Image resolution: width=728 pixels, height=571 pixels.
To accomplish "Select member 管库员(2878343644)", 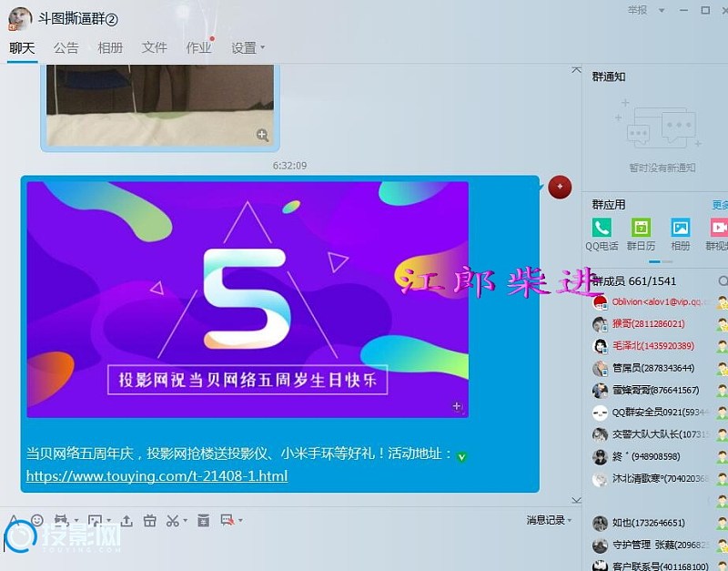I will (x=655, y=368).
